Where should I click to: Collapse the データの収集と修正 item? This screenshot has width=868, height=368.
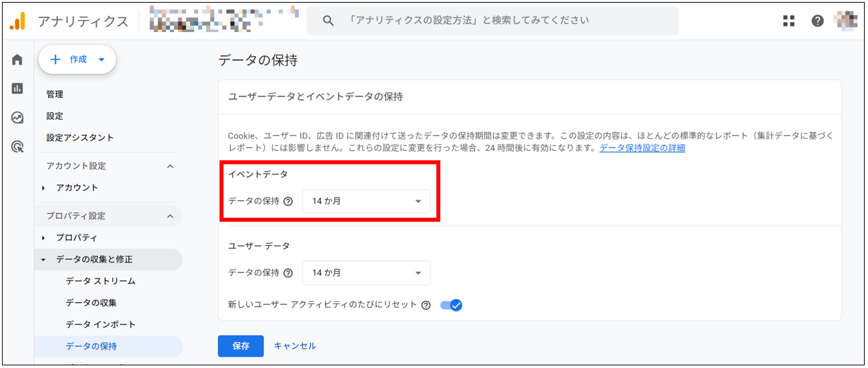(43, 259)
